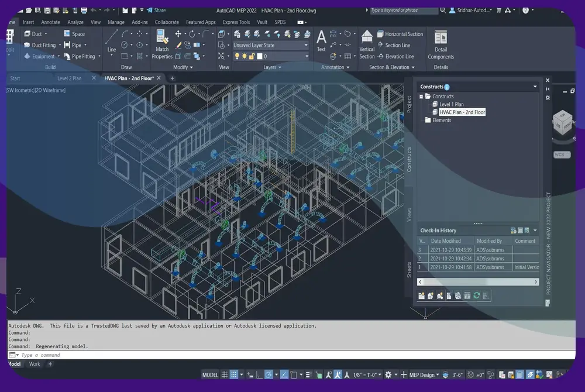
Task: Toggle lineweight display in status bar
Action: 308,375
